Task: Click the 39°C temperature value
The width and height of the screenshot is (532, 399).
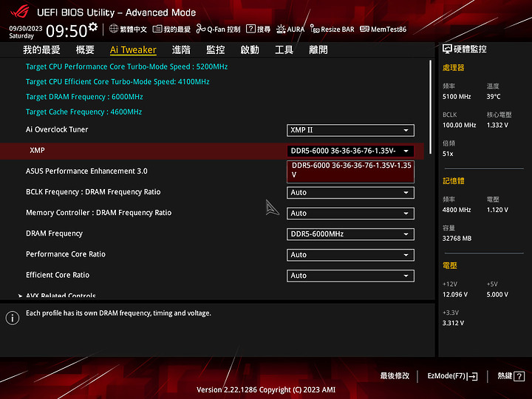Action: point(494,97)
